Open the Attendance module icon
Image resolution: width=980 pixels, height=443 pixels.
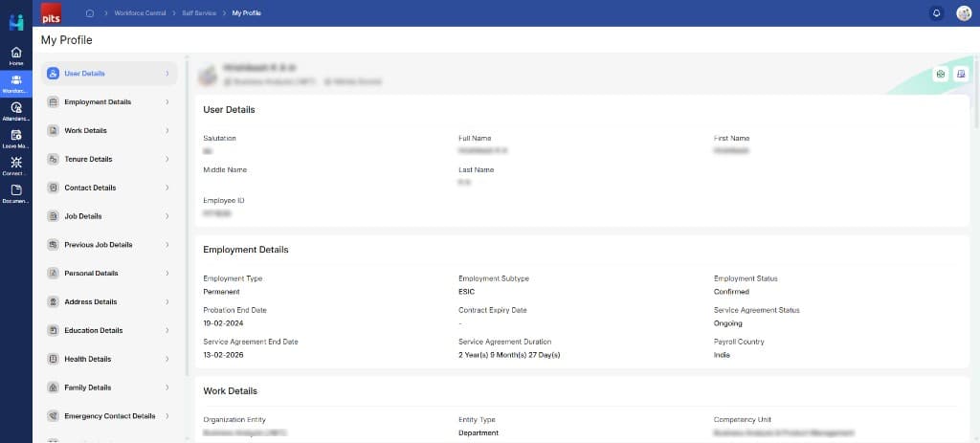click(16, 111)
